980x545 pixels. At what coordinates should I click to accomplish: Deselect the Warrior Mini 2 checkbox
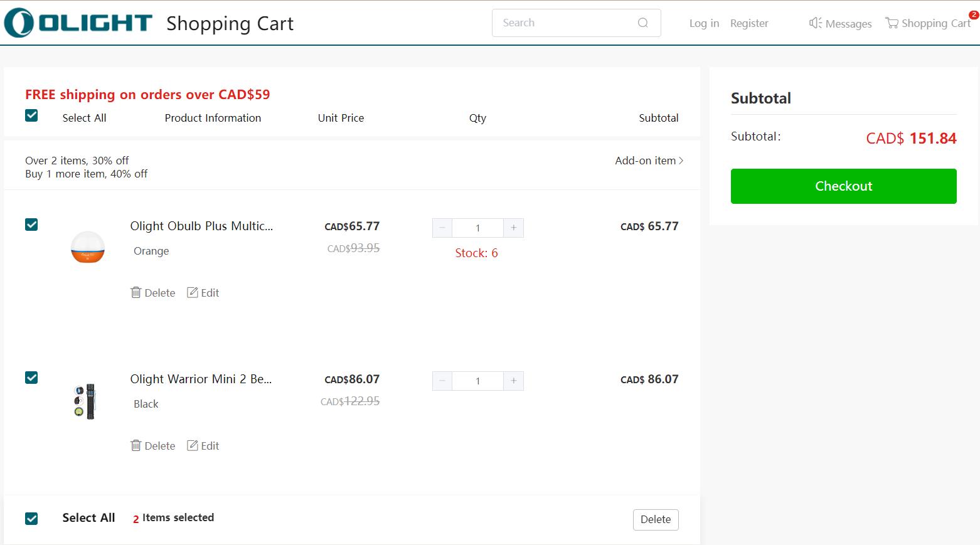coord(31,378)
